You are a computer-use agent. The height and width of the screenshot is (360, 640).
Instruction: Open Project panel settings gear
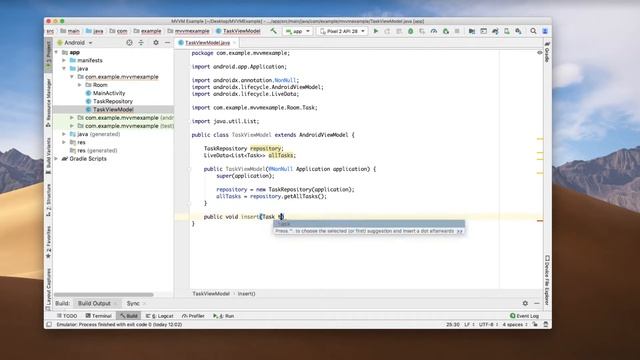click(x=156, y=42)
